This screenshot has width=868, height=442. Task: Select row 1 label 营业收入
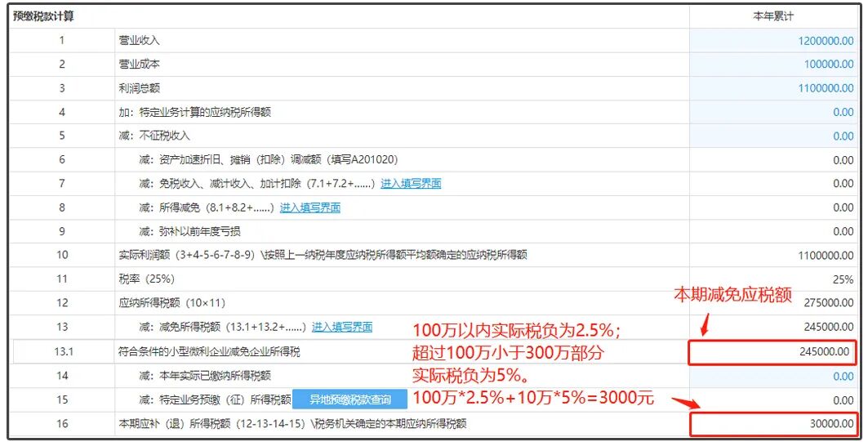[x=139, y=40]
